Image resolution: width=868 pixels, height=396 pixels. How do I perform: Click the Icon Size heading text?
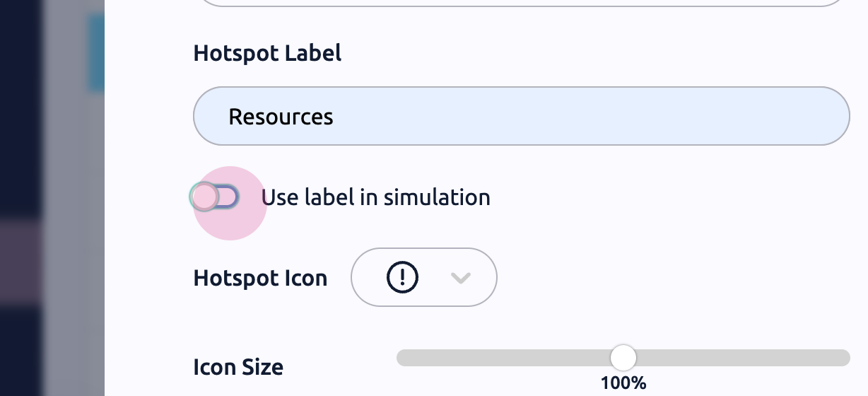click(x=238, y=367)
